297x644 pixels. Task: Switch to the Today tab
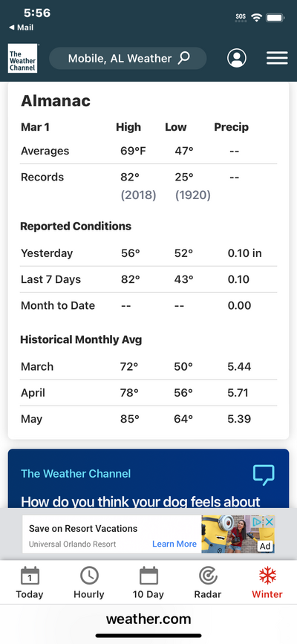click(30, 582)
